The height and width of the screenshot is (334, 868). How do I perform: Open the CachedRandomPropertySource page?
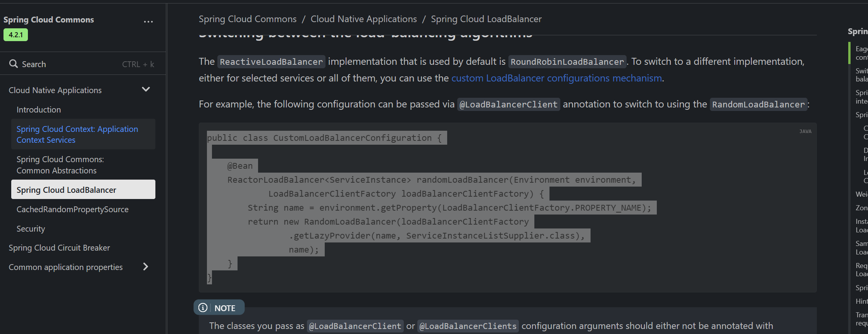pos(72,209)
